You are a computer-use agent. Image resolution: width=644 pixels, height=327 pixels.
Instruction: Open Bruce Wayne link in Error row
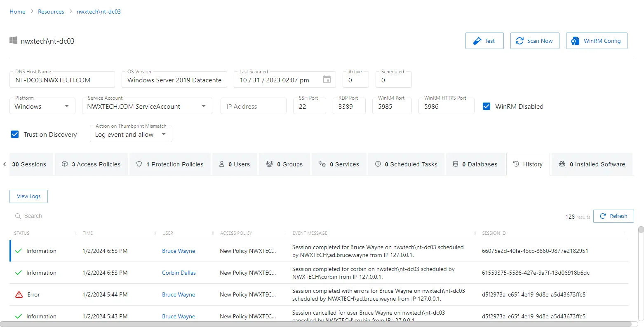click(179, 294)
